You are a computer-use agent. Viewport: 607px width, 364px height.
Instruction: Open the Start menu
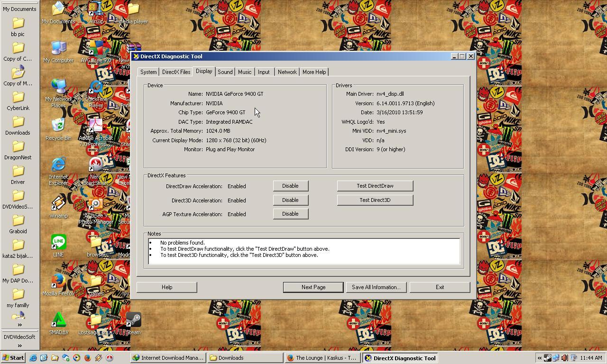(x=13, y=358)
